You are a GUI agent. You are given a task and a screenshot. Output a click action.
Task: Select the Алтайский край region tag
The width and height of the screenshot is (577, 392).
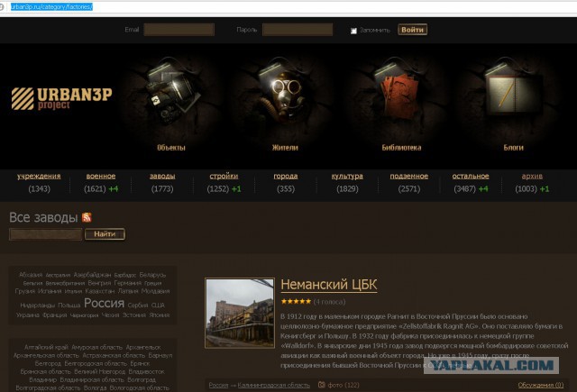[x=46, y=347]
